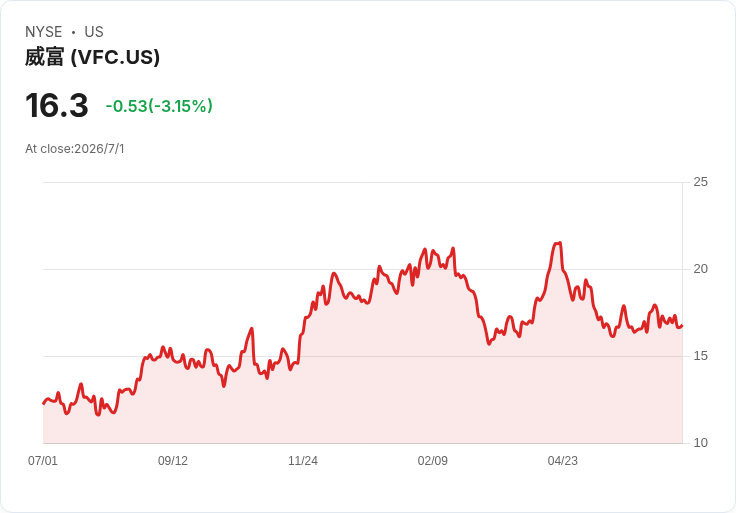The height and width of the screenshot is (513, 736).
Task: Click the 20 price axis label
Action: pyautogui.click(x=700, y=269)
